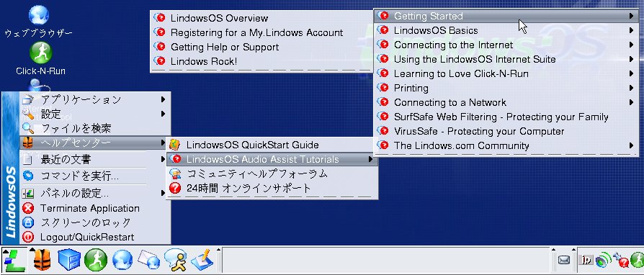Click the panel handle arrow left of the taskbar area
This screenshot has width=644, height=275.
(218, 250)
